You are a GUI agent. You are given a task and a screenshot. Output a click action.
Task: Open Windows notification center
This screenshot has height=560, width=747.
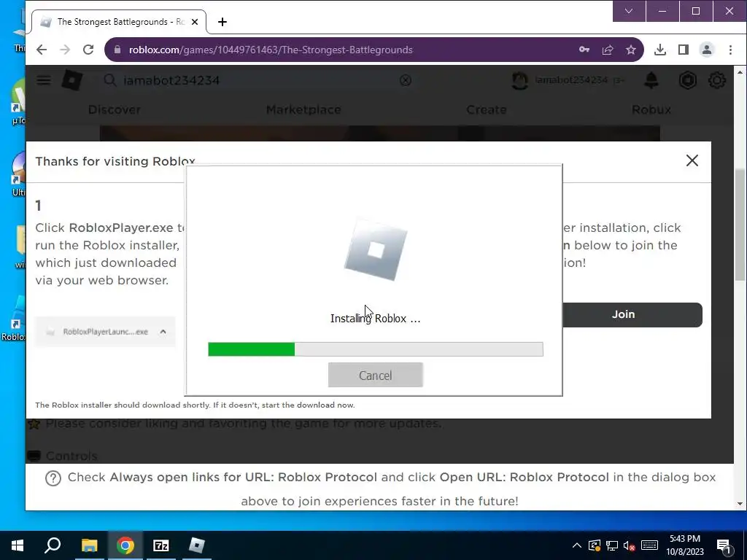pos(724,545)
